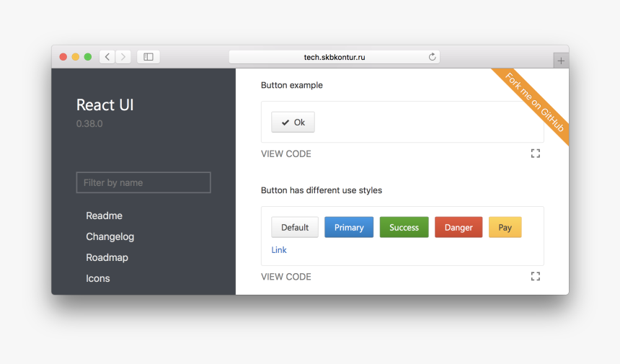
Task: Close the window with the red button
Action: [63, 57]
